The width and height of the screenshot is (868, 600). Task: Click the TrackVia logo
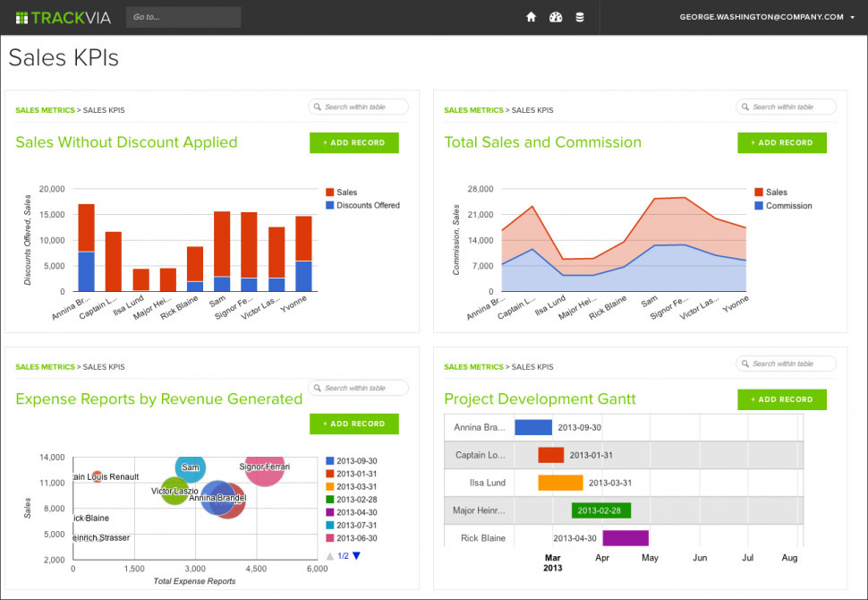[x=63, y=17]
